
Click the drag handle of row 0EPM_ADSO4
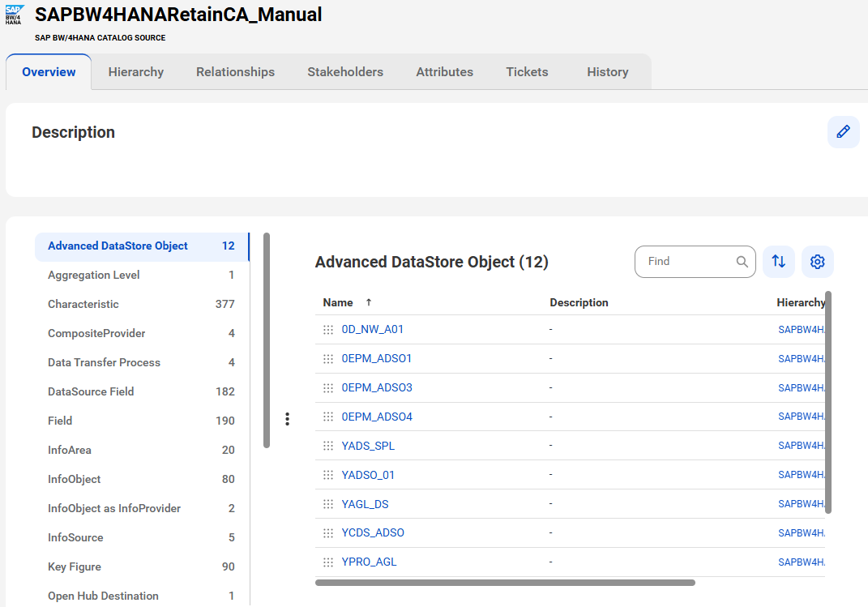(x=327, y=416)
